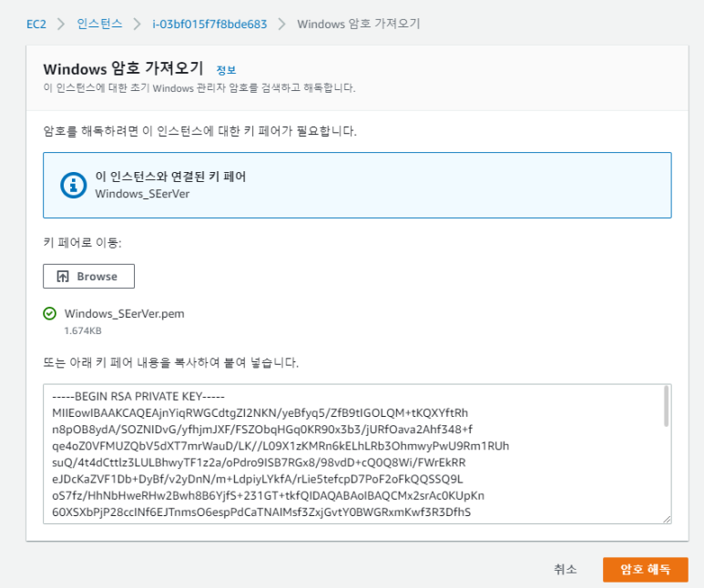Click the green checkmark beside Windows_SEerVer.pem

click(50, 313)
